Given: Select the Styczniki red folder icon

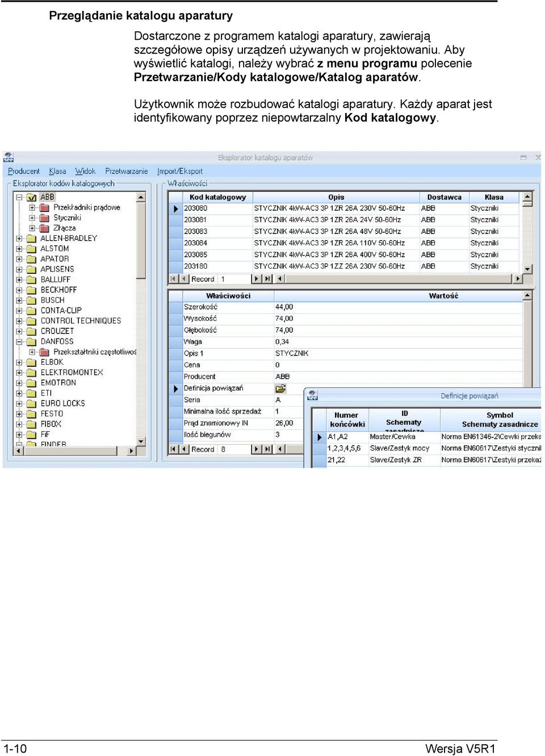Looking at the screenshot, I should tap(45, 218).
